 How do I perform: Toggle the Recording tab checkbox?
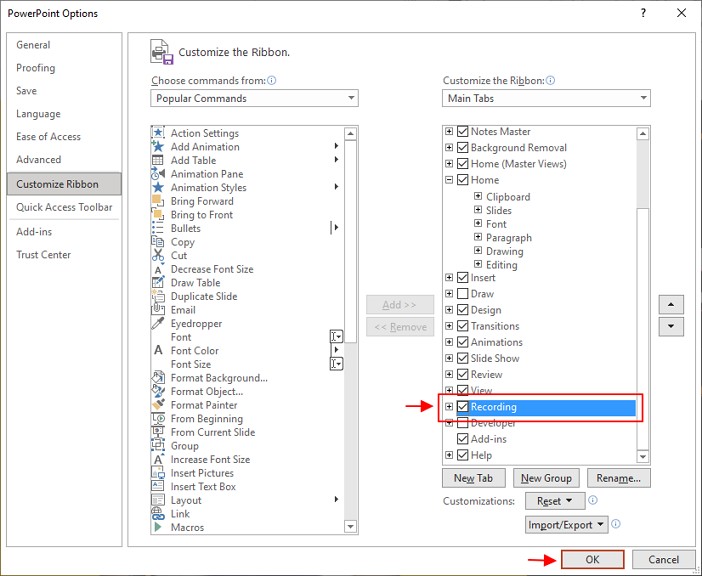[x=462, y=407]
